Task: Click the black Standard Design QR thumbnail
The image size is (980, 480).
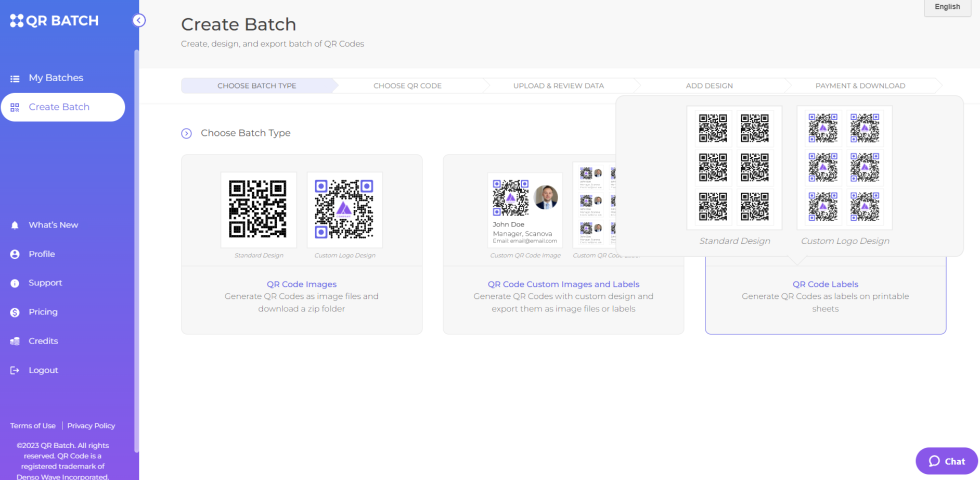Action: point(259,210)
